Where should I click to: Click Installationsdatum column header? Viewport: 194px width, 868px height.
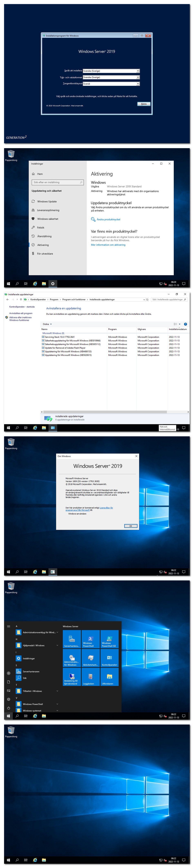click(178, 329)
